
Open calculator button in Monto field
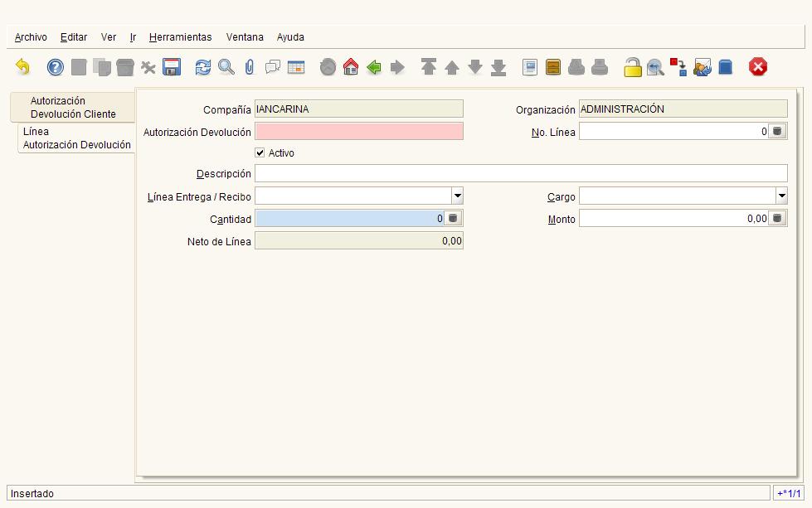click(777, 218)
